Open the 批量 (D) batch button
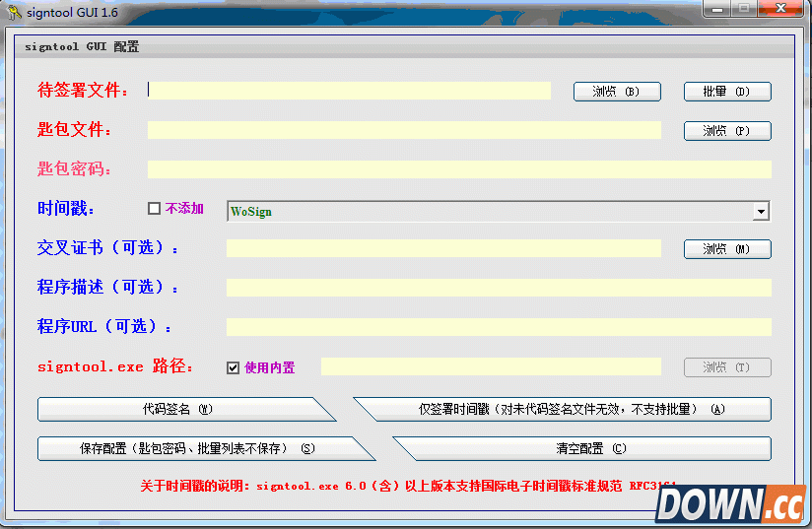This screenshot has width=812, height=529. tap(727, 92)
